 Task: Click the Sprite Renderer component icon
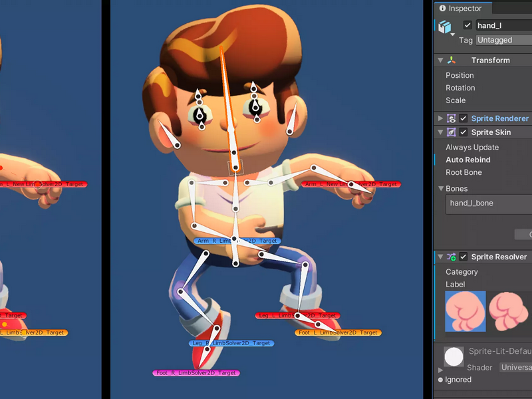pyautogui.click(x=452, y=118)
